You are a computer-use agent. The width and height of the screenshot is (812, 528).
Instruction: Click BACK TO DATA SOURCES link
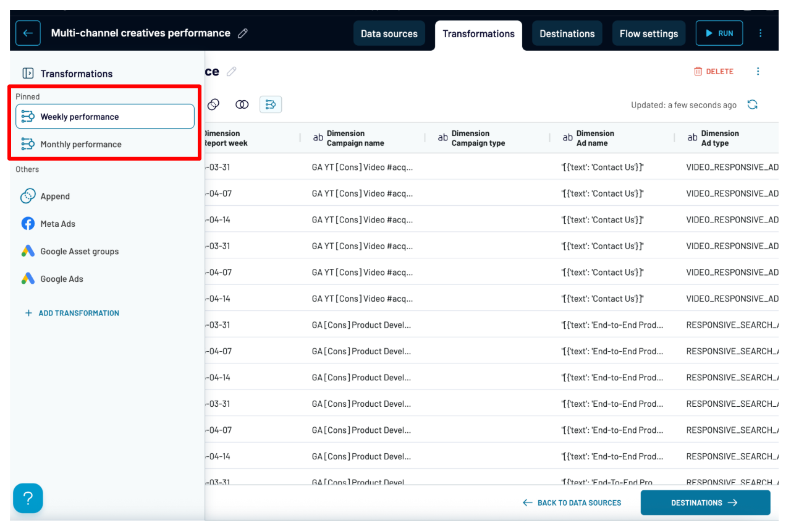tap(572, 503)
